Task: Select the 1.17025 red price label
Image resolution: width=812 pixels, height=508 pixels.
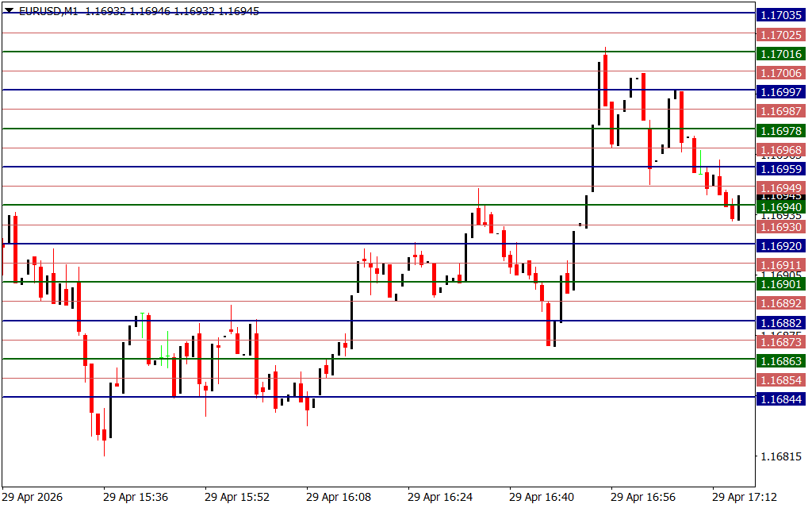Action: click(781, 35)
